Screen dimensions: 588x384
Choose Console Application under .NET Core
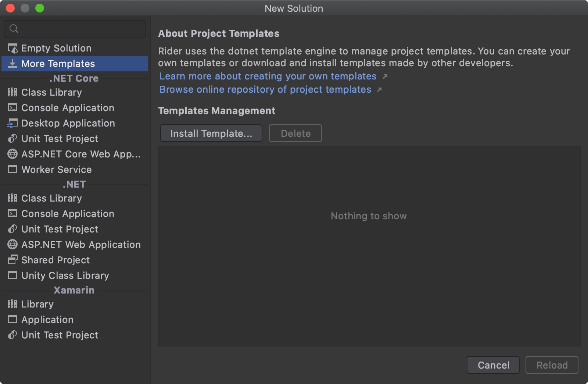[75, 108]
